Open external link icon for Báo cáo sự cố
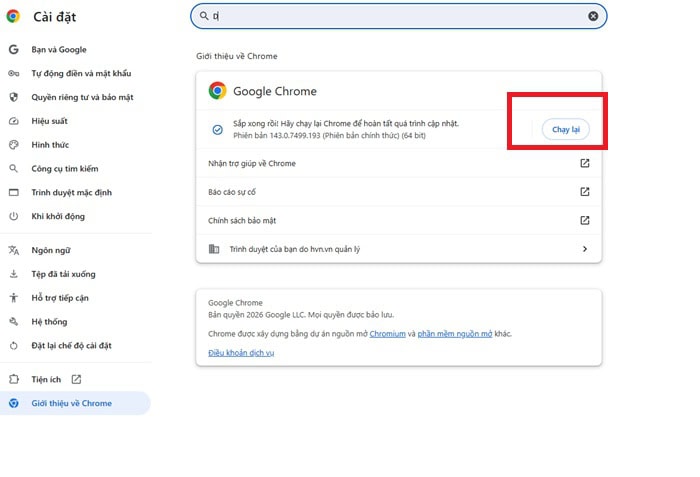This screenshot has height=477, width=700. [584, 192]
